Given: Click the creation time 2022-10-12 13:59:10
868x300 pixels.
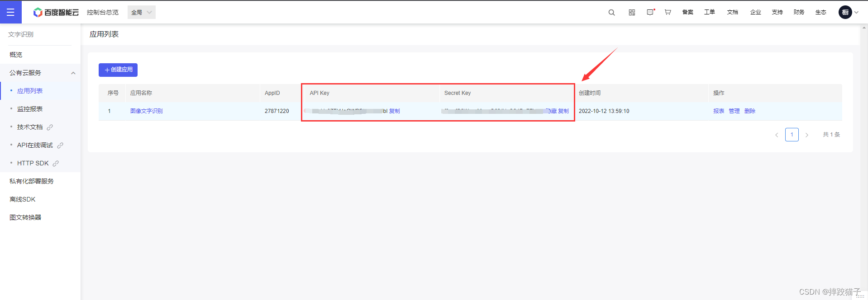Looking at the screenshot, I should 604,111.
